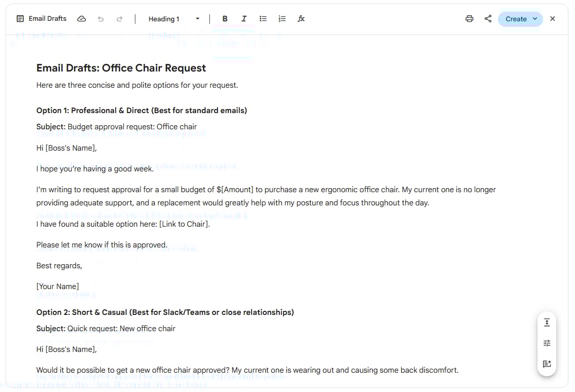Image resolution: width=575 pixels, height=392 pixels.
Task: Click the Create button
Action: 516,19
